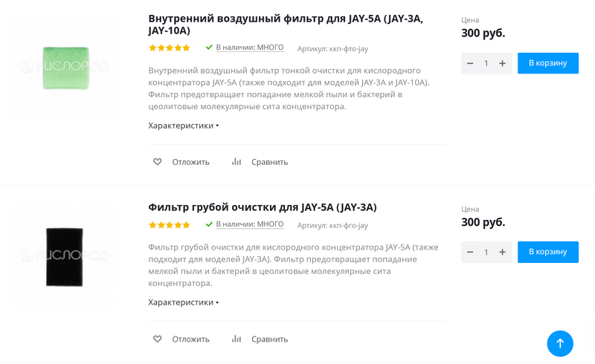This screenshot has width=595, height=364.
Task: Click heart icon for JAY-5A inner air filter
Action: tap(158, 162)
